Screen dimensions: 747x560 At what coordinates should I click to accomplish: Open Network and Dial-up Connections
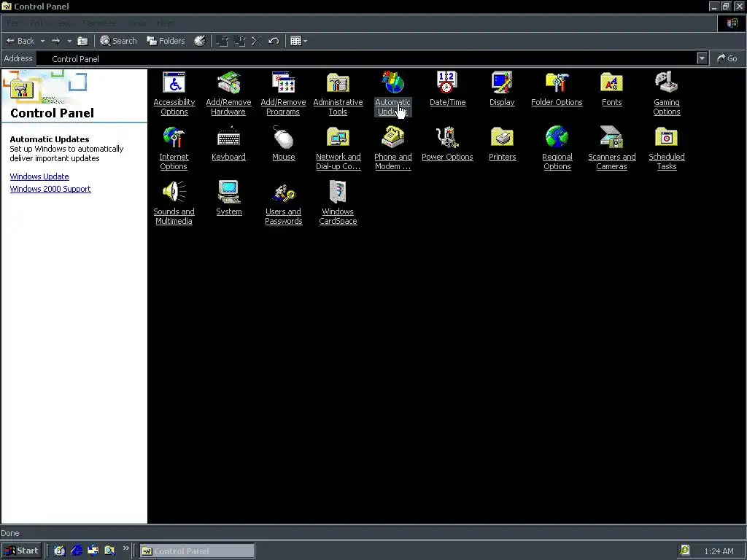[x=338, y=148]
